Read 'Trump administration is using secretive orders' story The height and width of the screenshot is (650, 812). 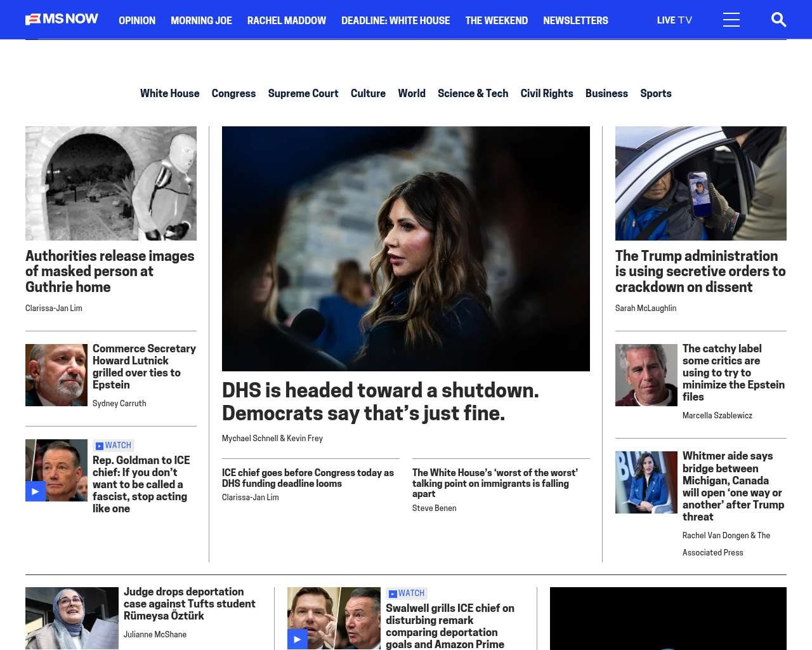tap(700, 271)
